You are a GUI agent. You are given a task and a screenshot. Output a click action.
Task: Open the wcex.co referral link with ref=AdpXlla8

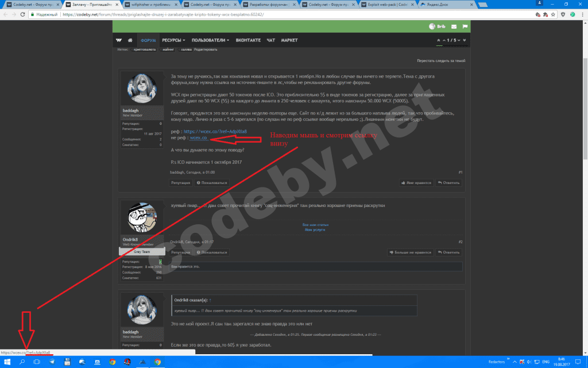point(215,132)
